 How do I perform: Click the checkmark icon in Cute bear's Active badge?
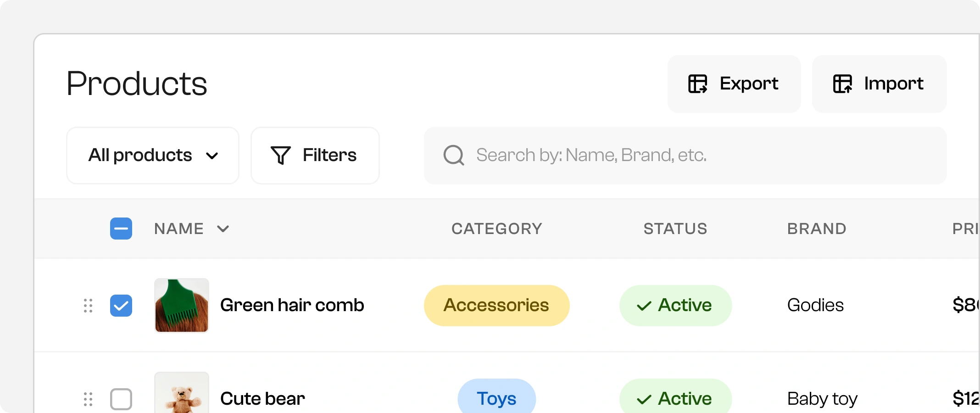click(x=644, y=399)
